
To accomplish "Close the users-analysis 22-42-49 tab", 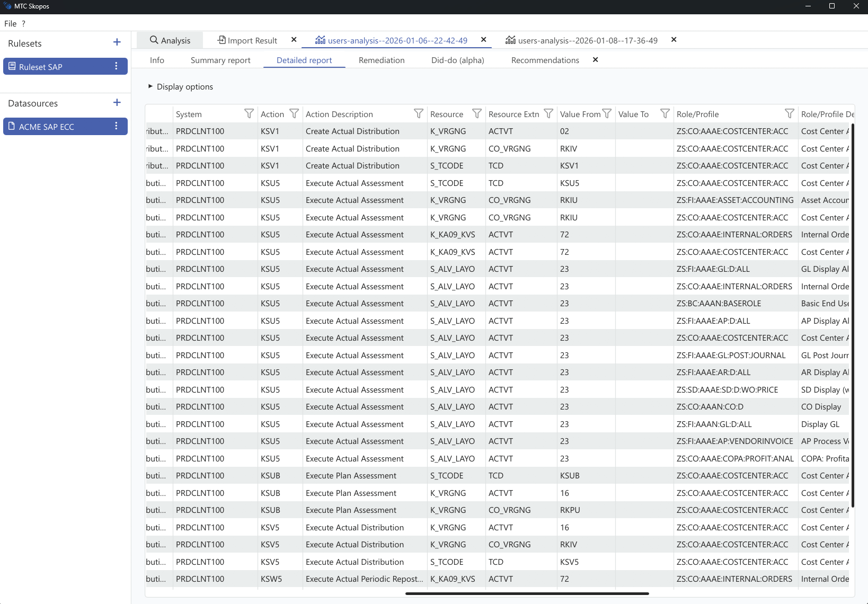I will (483, 40).
